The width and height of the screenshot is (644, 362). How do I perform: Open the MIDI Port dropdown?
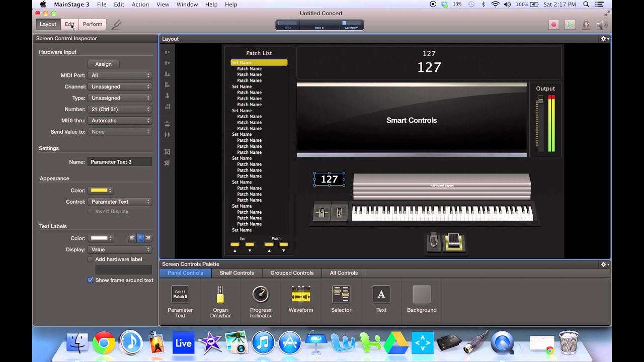pyautogui.click(x=120, y=75)
